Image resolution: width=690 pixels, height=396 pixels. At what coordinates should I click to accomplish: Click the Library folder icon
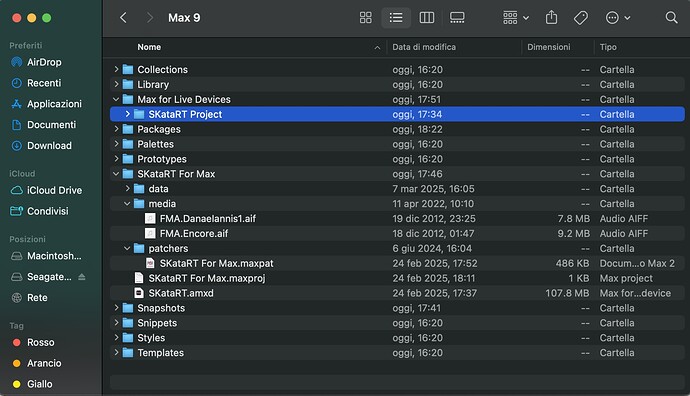click(x=128, y=84)
